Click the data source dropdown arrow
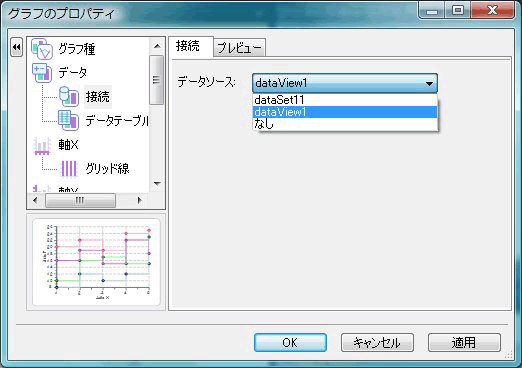Image resolution: width=522 pixels, height=368 pixels. [429, 83]
